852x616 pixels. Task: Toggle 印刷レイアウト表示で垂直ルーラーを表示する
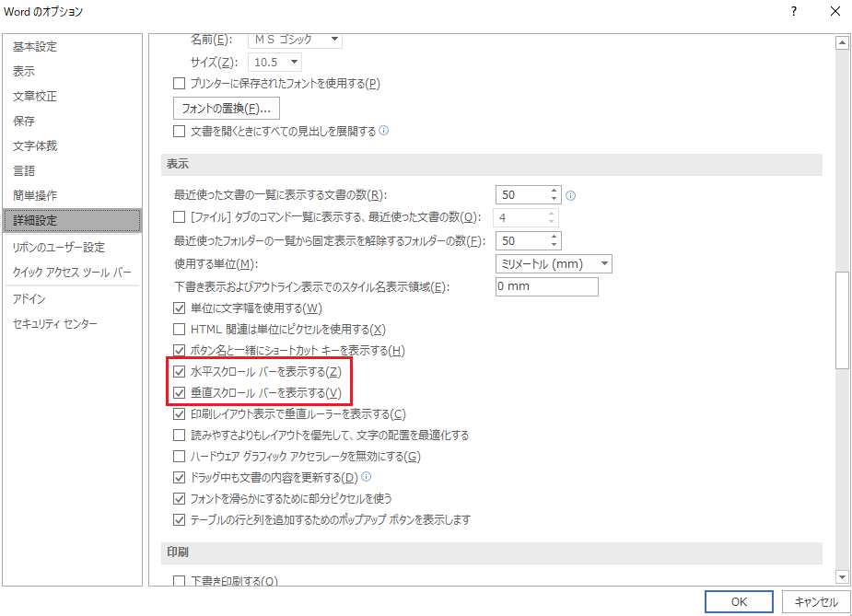click(x=179, y=414)
